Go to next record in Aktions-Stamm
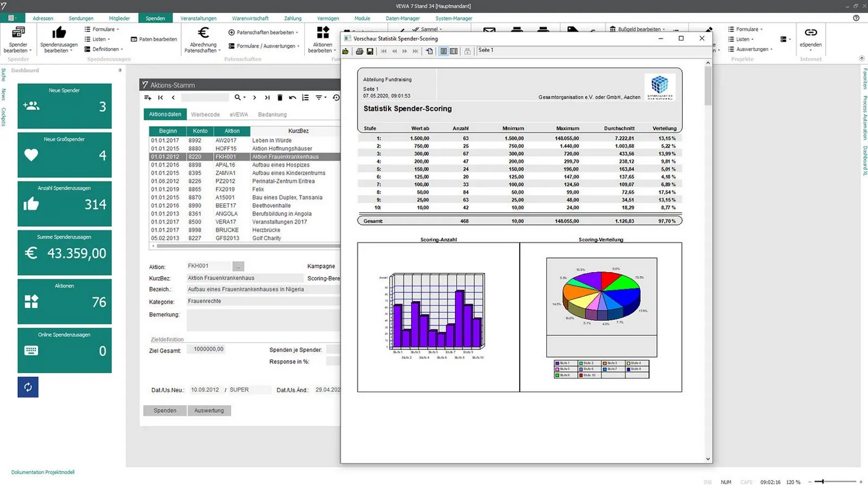This screenshot has height=485, width=868. click(255, 98)
